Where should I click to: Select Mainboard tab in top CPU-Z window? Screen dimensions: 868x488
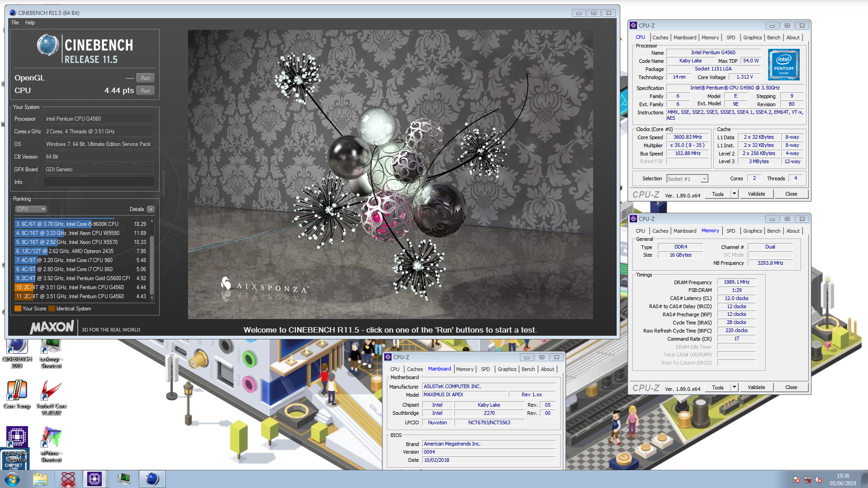pyautogui.click(x=684, y=38)
